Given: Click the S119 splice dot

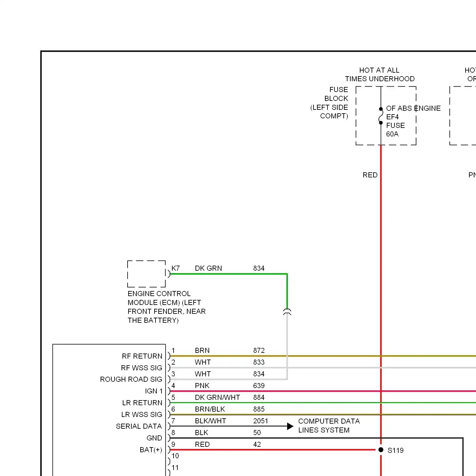Looking at the screenshot, I should point(381,450).
